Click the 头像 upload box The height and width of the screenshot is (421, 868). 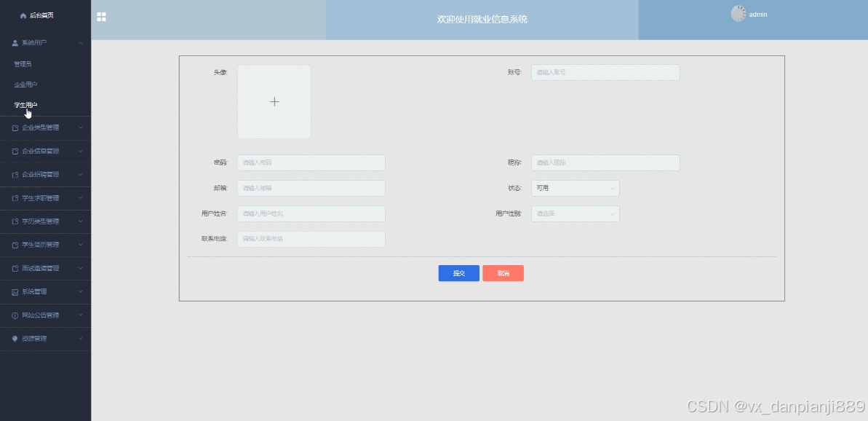(274, 102)
